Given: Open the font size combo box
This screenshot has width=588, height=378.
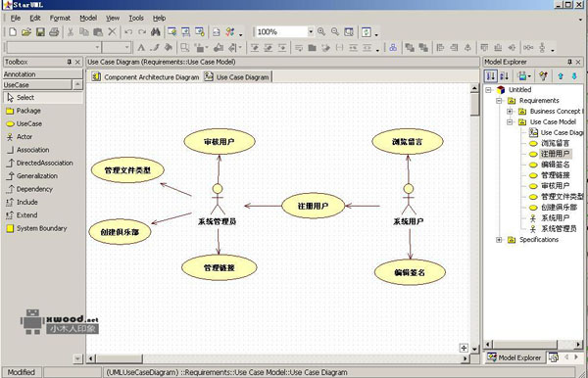Looking at the screenshot, I should pyautogui.click(x=117, y=48).
